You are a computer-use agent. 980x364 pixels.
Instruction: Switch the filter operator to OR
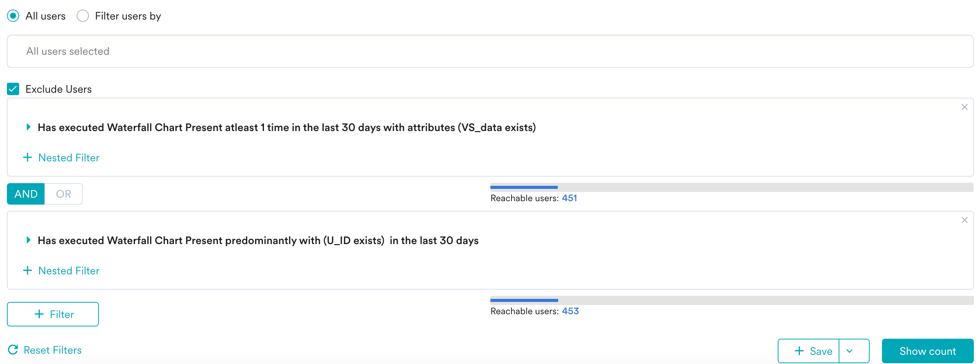(x=64, y=194)
